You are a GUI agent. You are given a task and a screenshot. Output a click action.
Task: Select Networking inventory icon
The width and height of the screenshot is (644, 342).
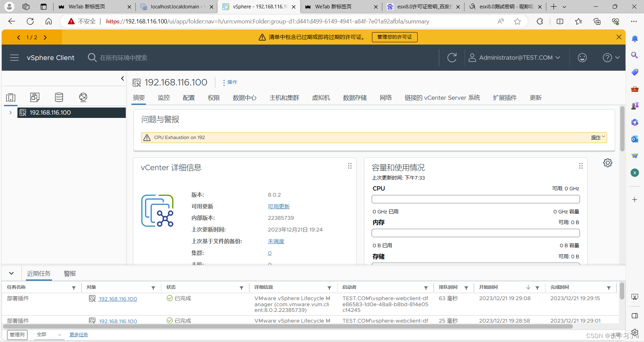tap(83, 97)
